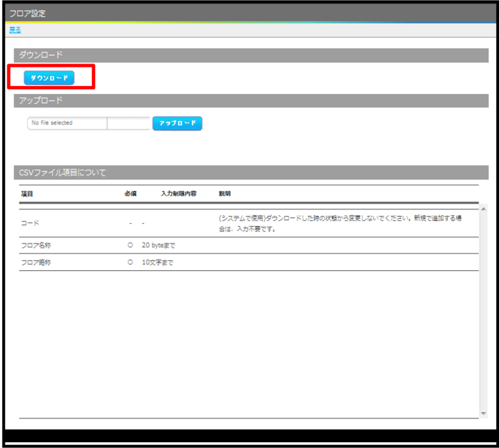Click the 説明 column header
This screenshot has width=499, height=448.
pos(225,193)
